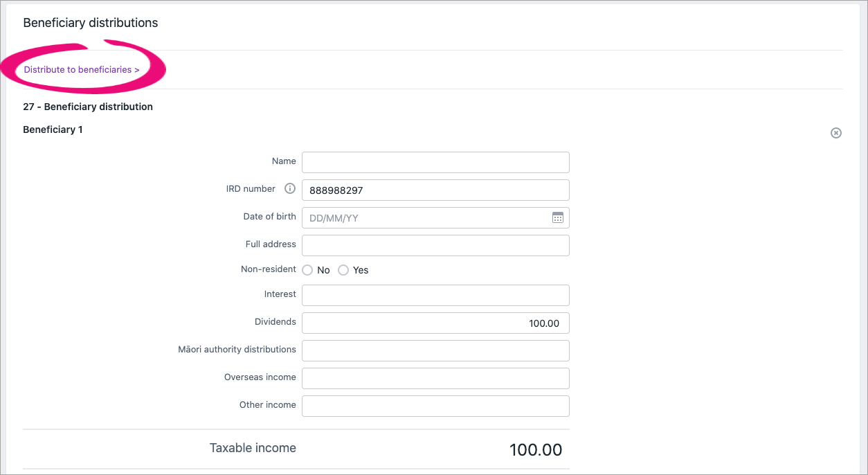The image size is (868, 475).
Task: Remove Beneficiary 1 with the circled X icon
Action: click(x=836, y=133)
